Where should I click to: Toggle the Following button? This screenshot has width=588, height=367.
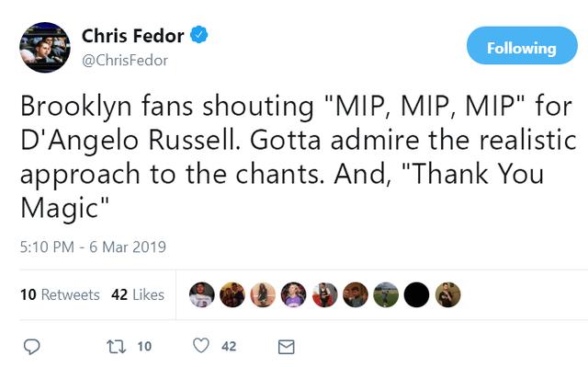pos(522,45)
